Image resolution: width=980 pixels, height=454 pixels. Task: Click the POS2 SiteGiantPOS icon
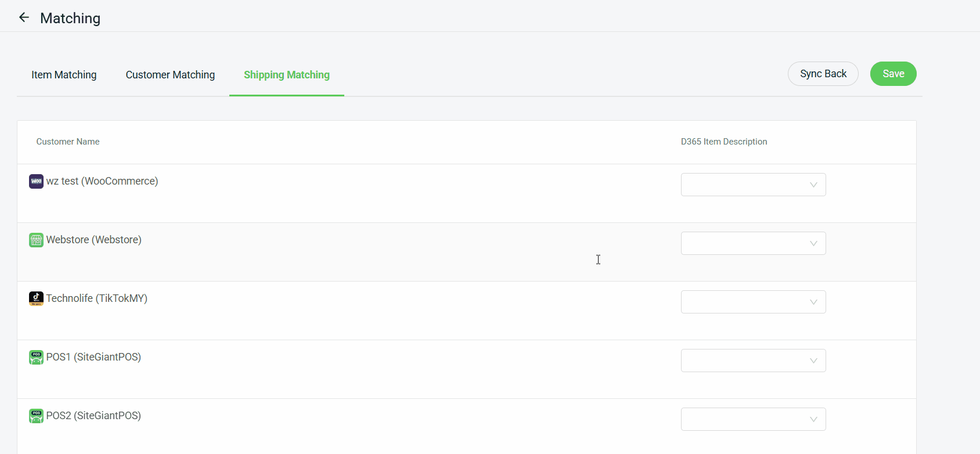36,416
